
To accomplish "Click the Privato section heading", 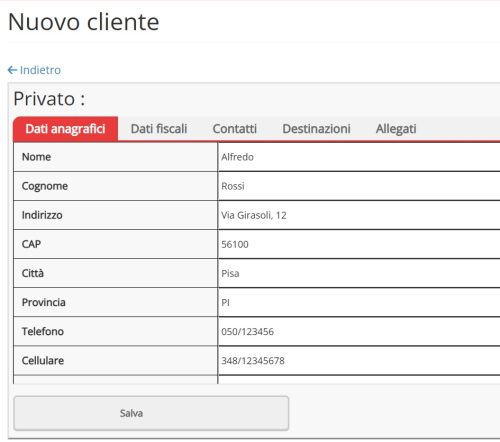I will (49, 99).
